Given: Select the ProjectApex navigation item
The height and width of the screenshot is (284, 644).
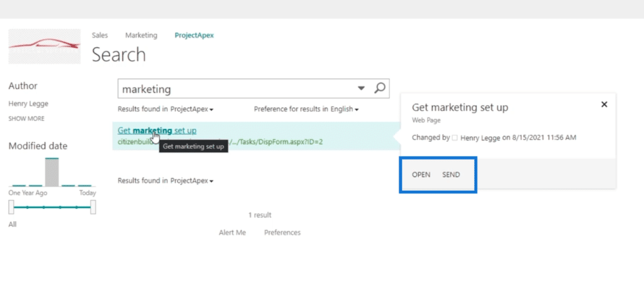Looking at the screenshot, I should (x=194, y=35).
